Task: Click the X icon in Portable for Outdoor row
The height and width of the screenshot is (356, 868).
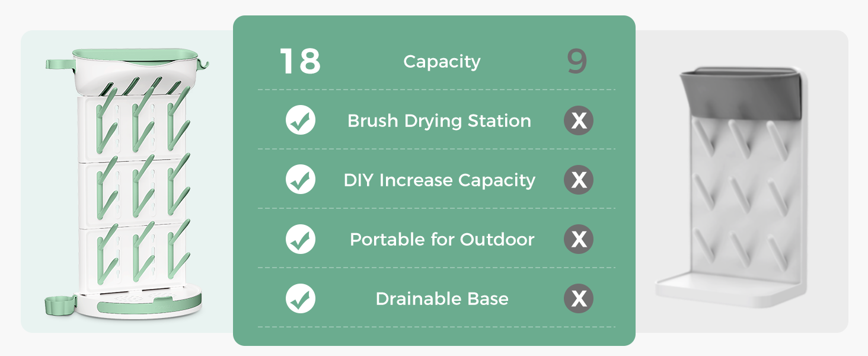Action: tap(578, 239)
